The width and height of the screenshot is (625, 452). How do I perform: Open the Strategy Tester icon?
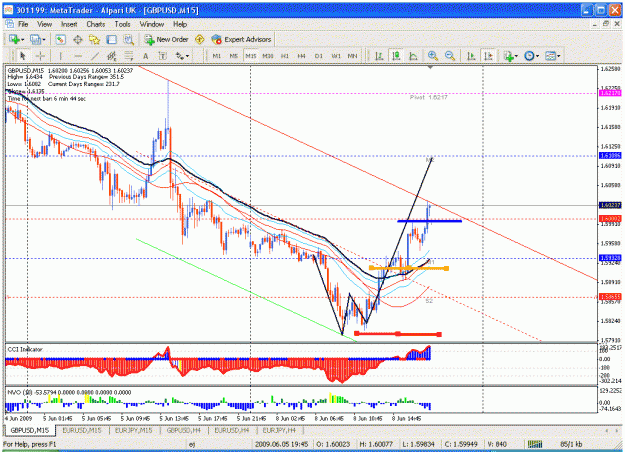[x=128, y=39]
